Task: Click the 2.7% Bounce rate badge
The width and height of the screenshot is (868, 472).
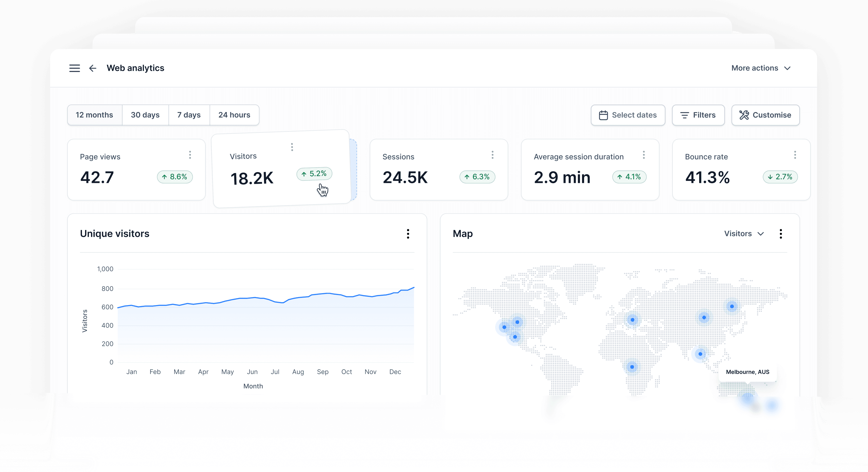Action: click(780, 177)
